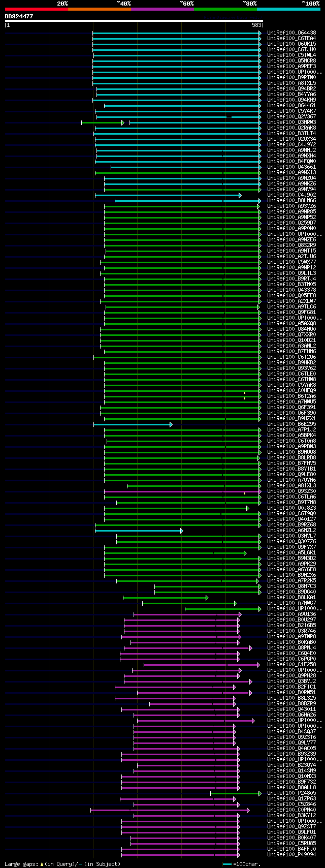Open UniRef100_Q43378 hit
The height and width of the screenshot is (868, 325).
(291, 290)
